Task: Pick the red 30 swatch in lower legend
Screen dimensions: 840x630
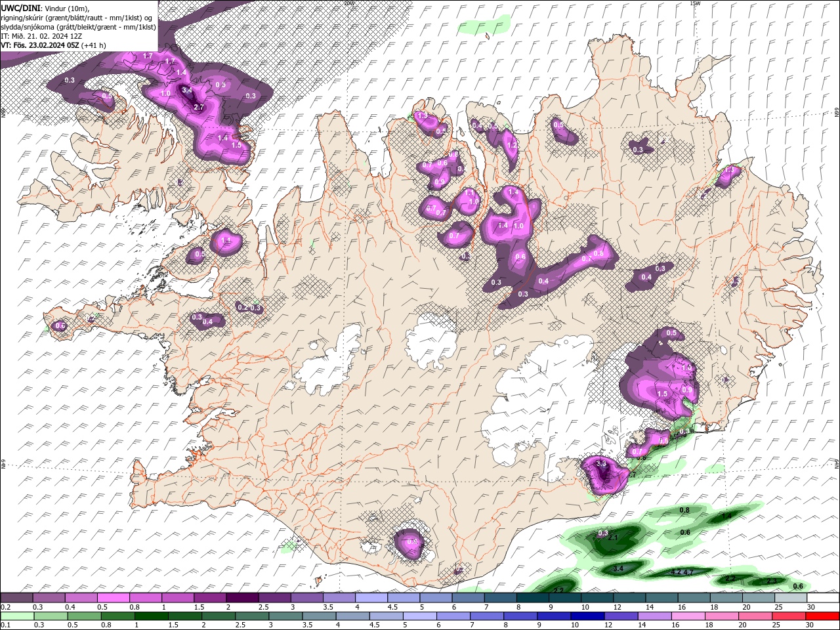Action: click(822, 616)
